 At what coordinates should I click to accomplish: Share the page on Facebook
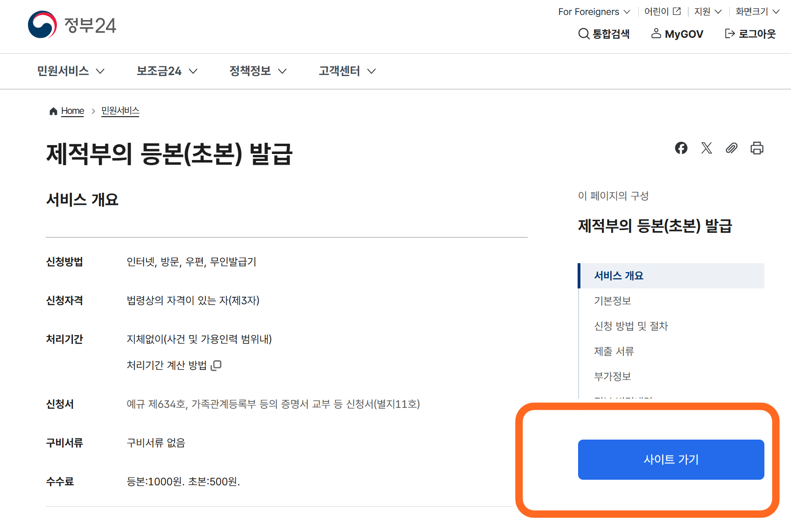681,148
